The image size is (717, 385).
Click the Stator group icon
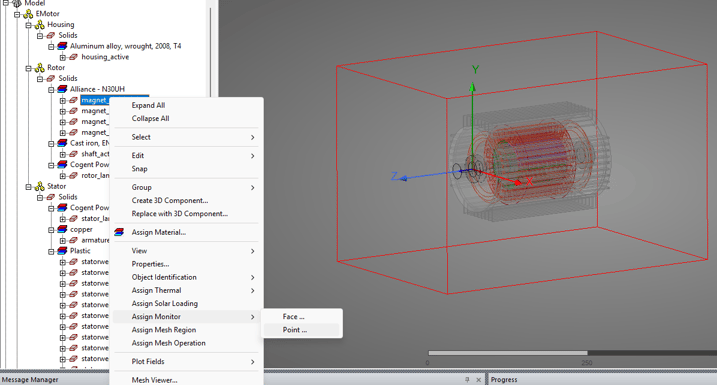point(40,187)
